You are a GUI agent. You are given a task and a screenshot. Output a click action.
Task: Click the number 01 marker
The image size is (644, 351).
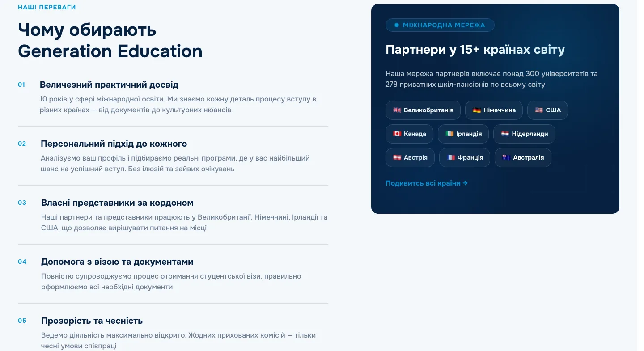[21, 85]
